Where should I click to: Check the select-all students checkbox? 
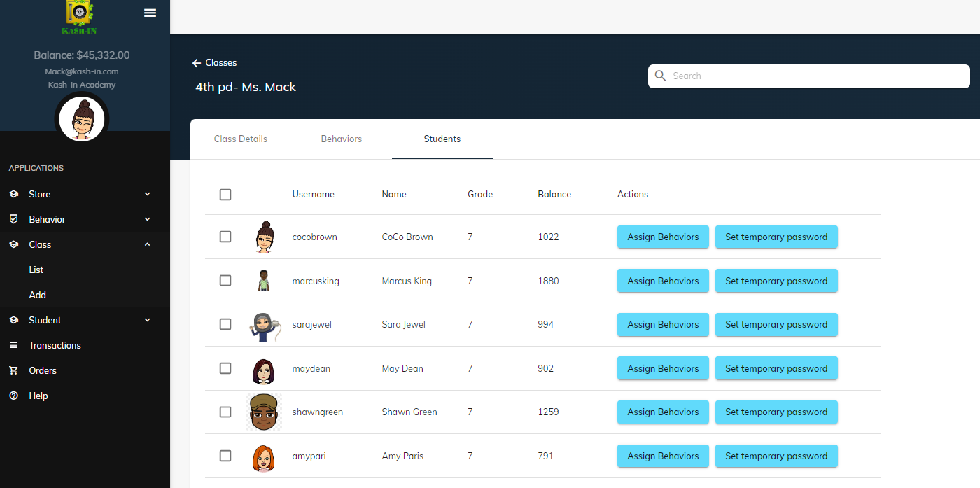225,194
